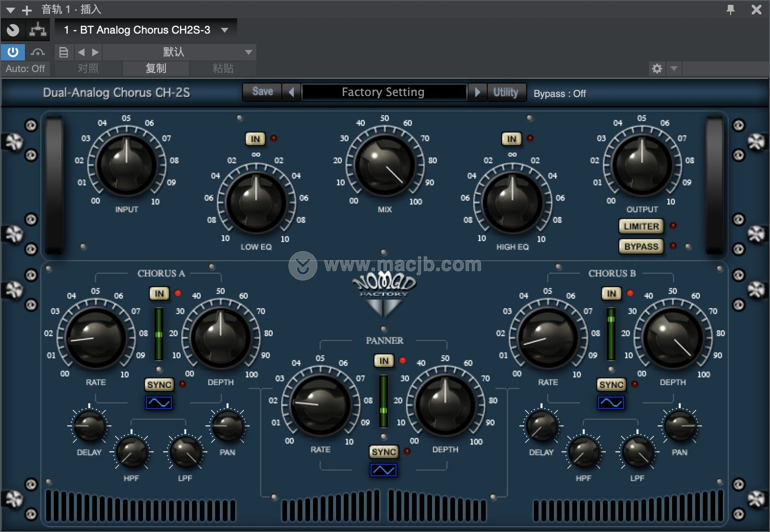Toggle the LOW EQ IN button
770x532 pixels.
[255, 139]
